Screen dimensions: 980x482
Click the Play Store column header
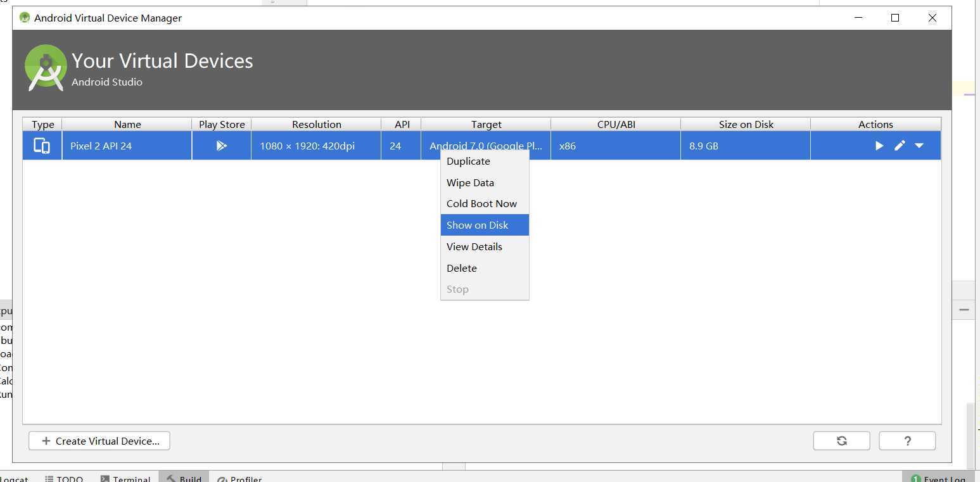click(222, 124)
